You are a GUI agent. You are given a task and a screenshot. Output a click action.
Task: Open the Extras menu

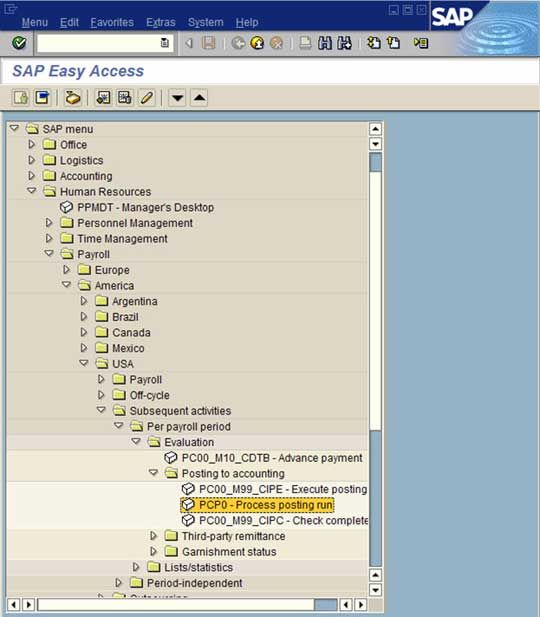pyautogui.click(x=161, y=22)
